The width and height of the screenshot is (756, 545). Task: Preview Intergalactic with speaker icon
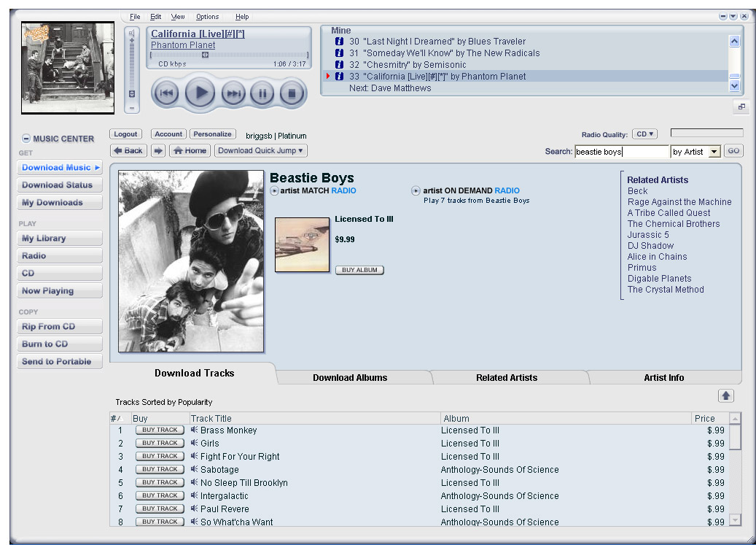pos(195,495)
